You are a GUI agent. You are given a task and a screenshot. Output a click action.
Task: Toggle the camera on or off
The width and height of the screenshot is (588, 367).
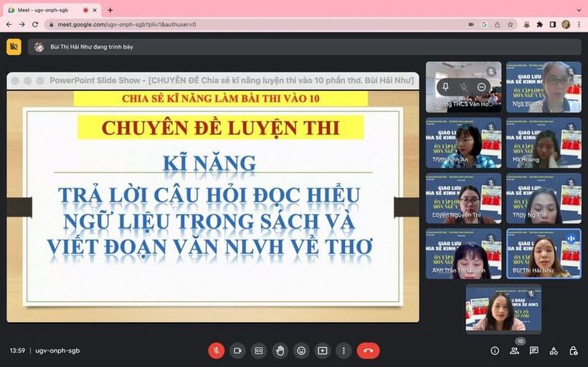(x=237, y=351)
